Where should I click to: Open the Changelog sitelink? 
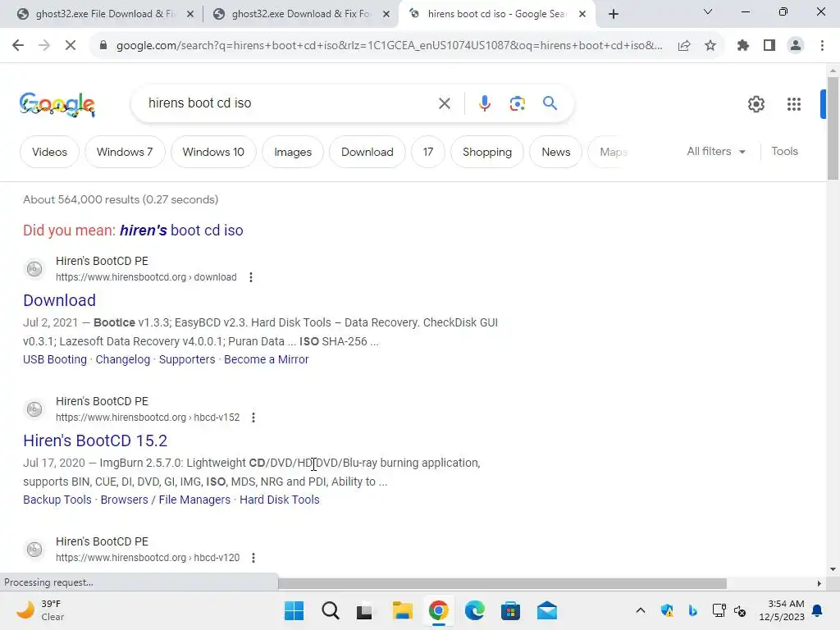tap(123, 359)
